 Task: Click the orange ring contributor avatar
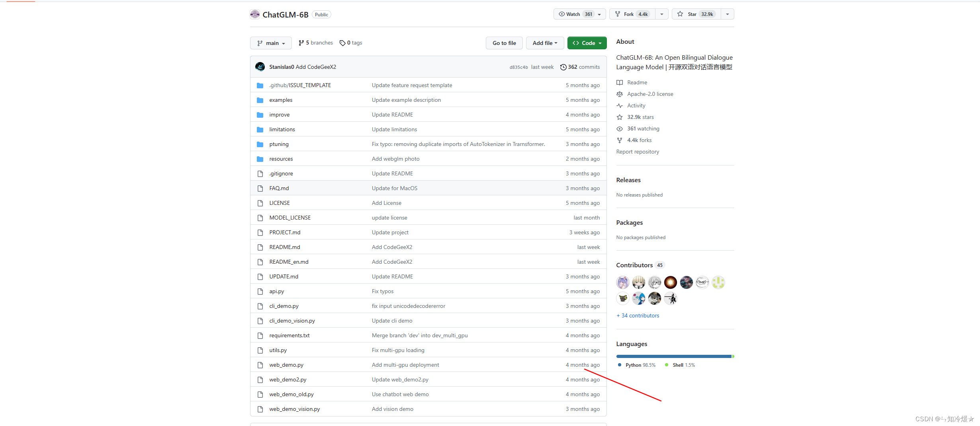(671, 282)
